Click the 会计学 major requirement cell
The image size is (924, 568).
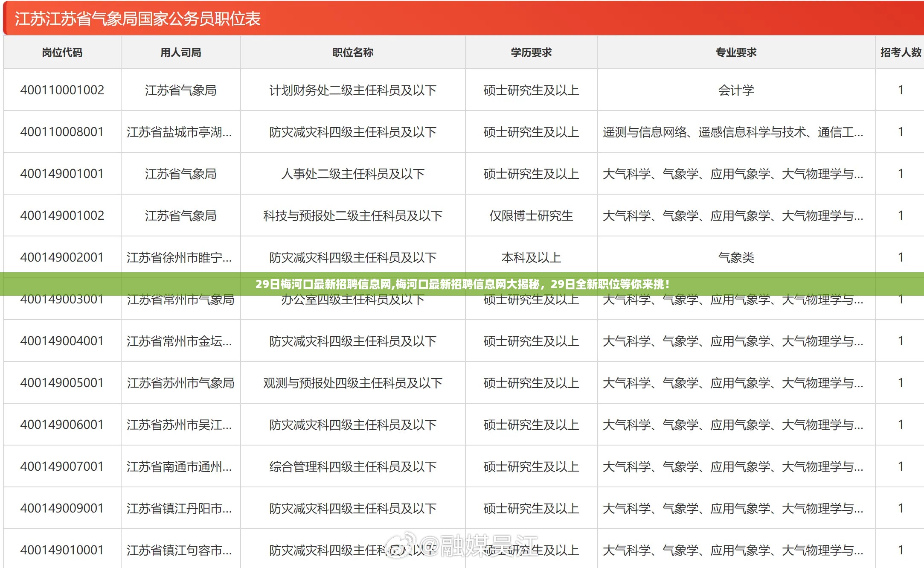736,90
